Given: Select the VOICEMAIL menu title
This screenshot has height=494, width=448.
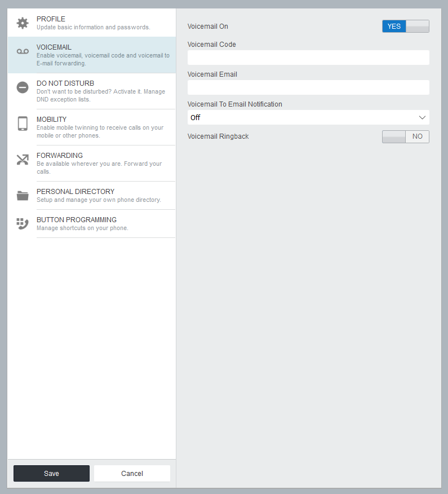Looking at the screenshot, I should coord(54,47).
